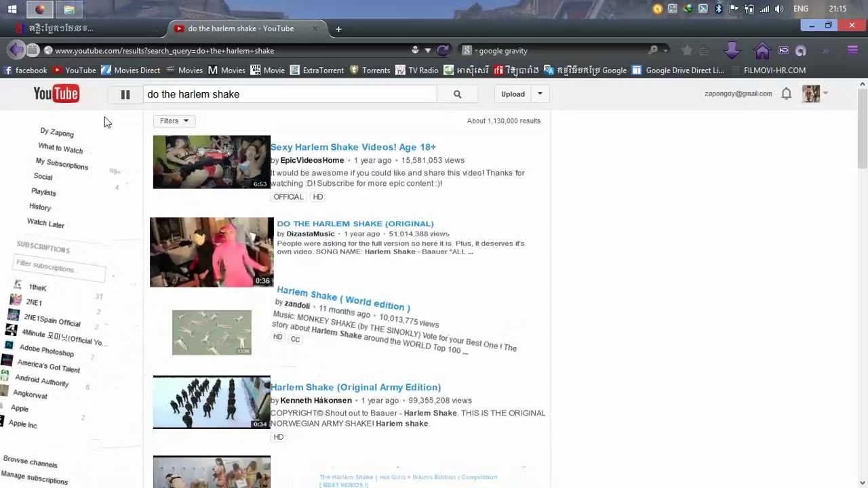Viewport: 868px width, 488px height.
Task: Click the search bar magnifier icon
Action: coord(652,50)
